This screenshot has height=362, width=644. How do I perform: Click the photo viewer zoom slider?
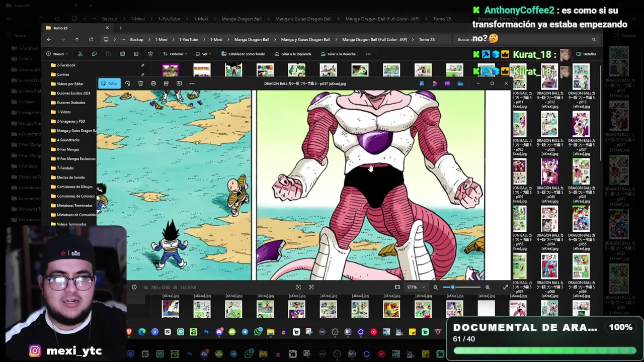pyautogui.click(x=461, y=287)
